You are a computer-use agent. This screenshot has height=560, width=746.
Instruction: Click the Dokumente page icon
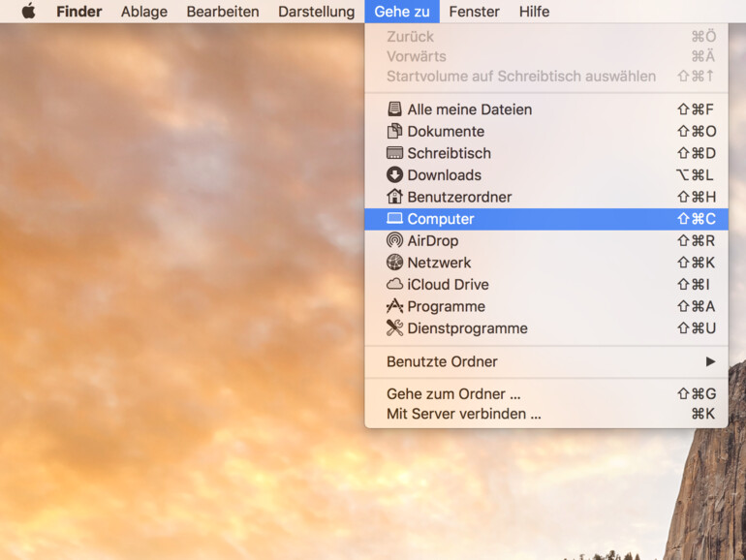(x=394, y=132)
